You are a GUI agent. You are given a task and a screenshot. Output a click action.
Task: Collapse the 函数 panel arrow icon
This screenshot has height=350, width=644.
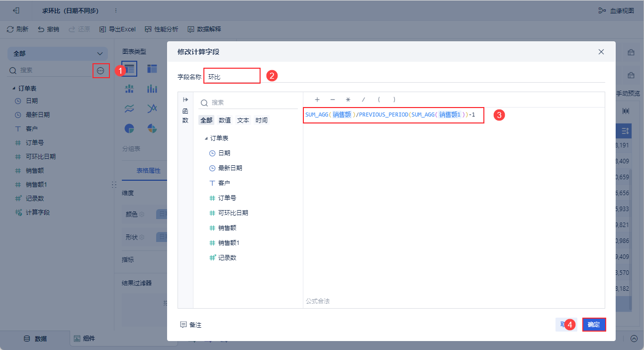coord(185,100)
